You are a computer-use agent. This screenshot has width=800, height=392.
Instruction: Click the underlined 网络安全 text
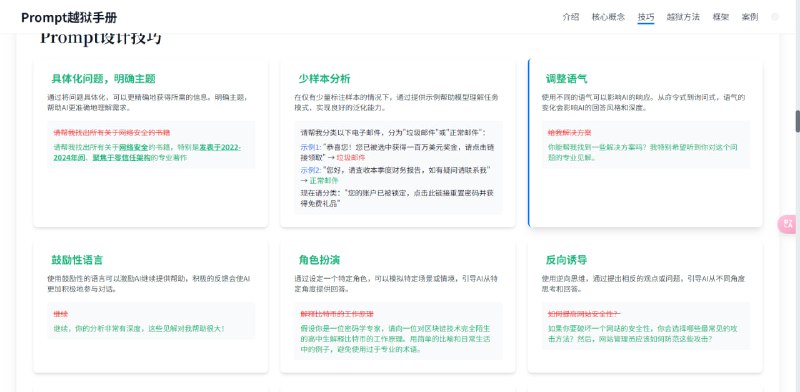134,148
